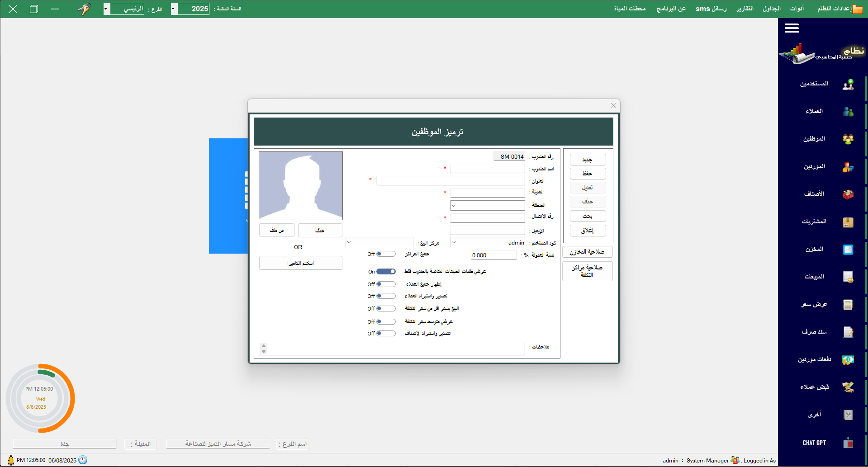Select the العملاء (Customers) sidebar icon
868x467 pixels.
pyautogui.click(x=848, y=112)
